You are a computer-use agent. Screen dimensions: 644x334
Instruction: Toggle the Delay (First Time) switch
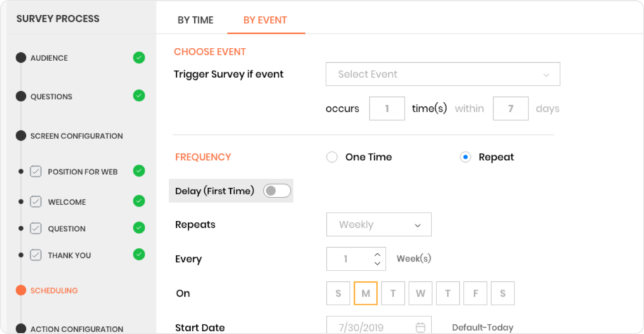tap(277, 191)
